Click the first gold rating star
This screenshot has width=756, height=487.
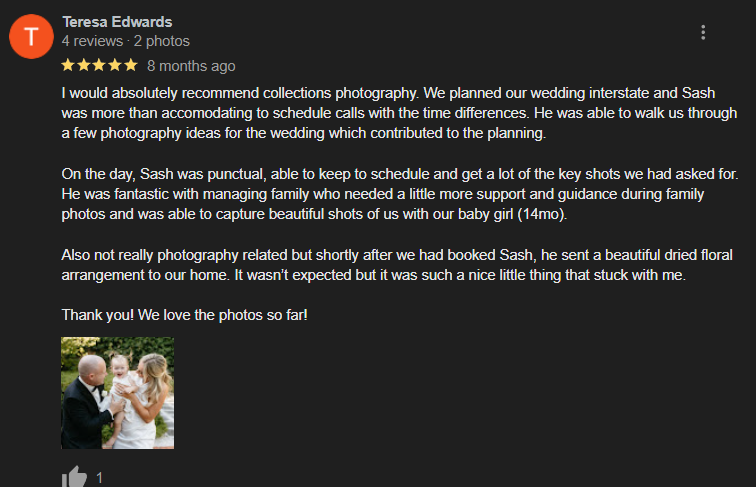(69, 66)
